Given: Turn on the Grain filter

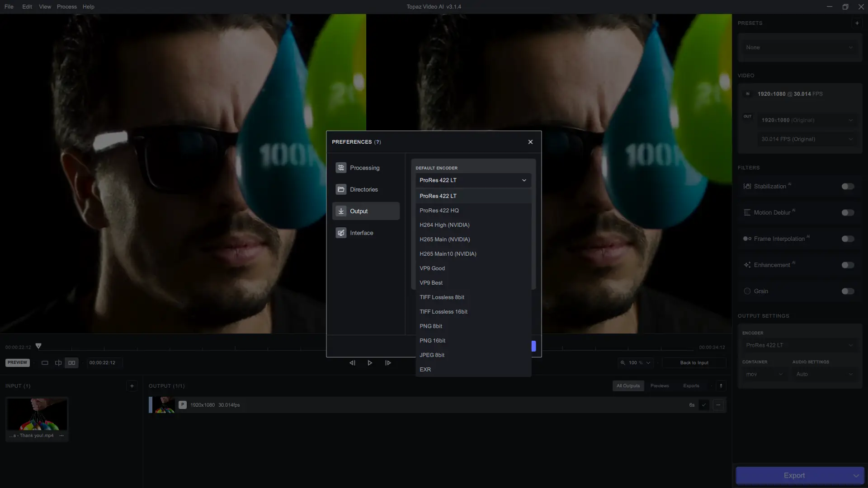Looking at the screenshot, I should (x=848, y=291).
